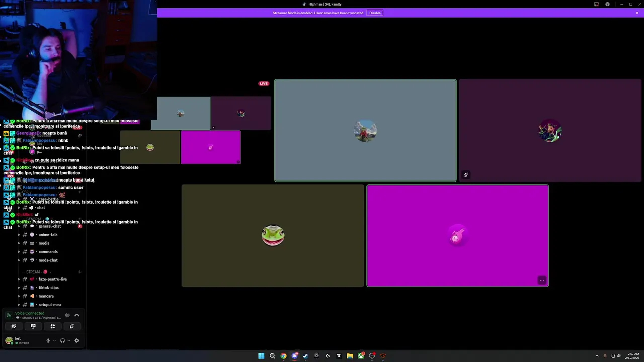Open the Discord inbox icon in title bar
644x362 pixels.
coord(596,4)
